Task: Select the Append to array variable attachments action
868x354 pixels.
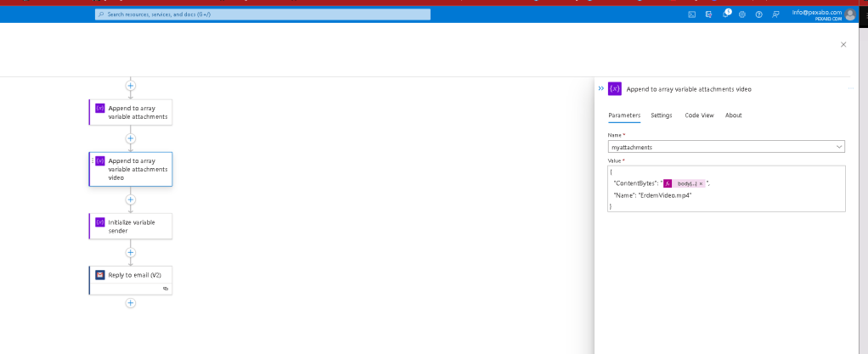Action: 131,112
